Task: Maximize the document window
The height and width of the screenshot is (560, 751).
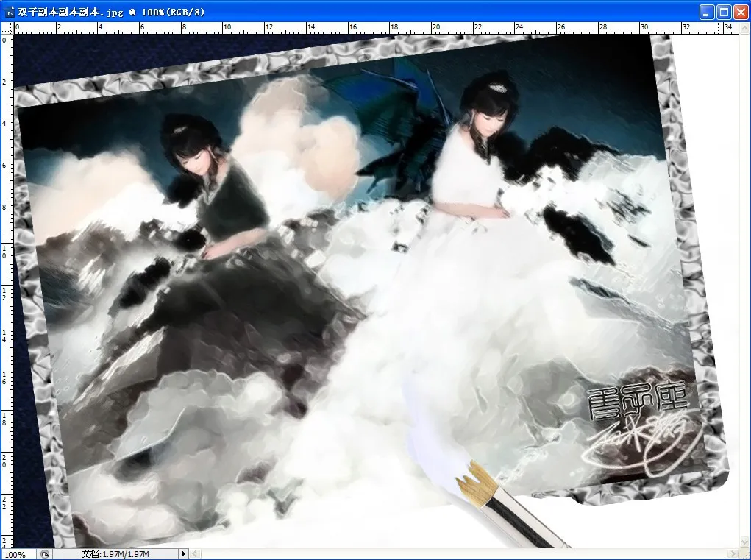Action: pyautogui.click(x=724, y=12)
